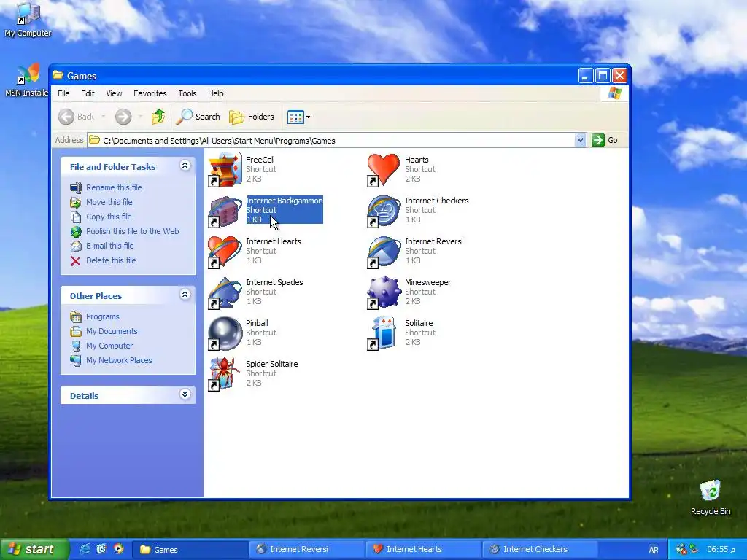Launch Internet Explorer from Quick Launch
Screen dimensions: 747x560
click(85, 549)
